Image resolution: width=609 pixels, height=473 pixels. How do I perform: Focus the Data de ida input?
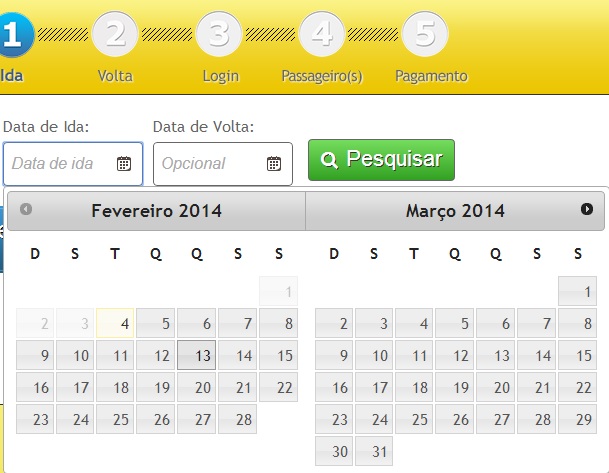[x=62, y=163]
